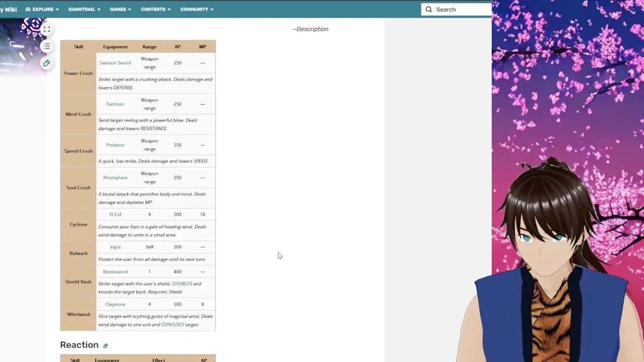Viewport: 644px width, 362px height.
Task: Select the Shield Bash skill cell
Action: (x=78, y=282)
